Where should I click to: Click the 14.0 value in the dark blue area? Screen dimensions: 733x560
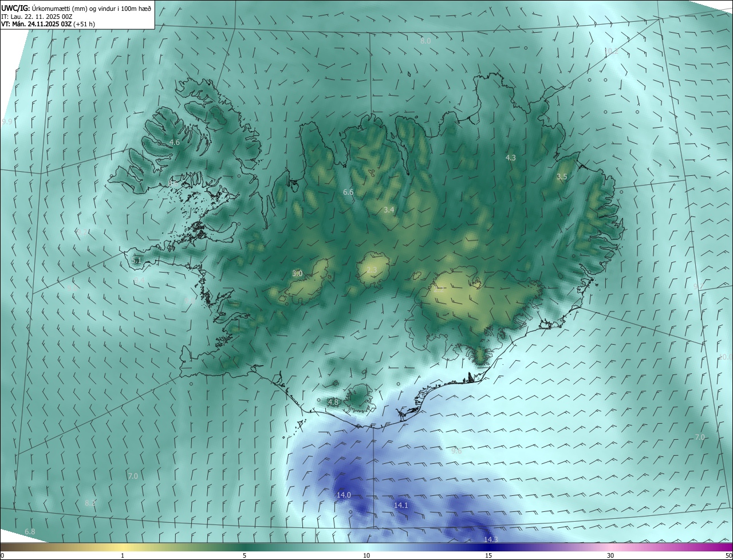pyautogui.click(x=344, y=495)
